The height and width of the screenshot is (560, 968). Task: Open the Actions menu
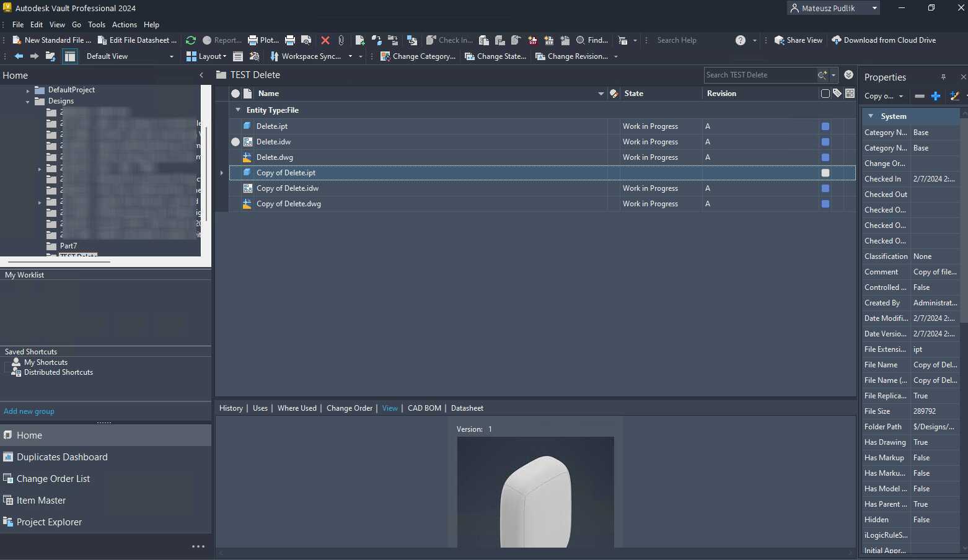tap(124, 25)
